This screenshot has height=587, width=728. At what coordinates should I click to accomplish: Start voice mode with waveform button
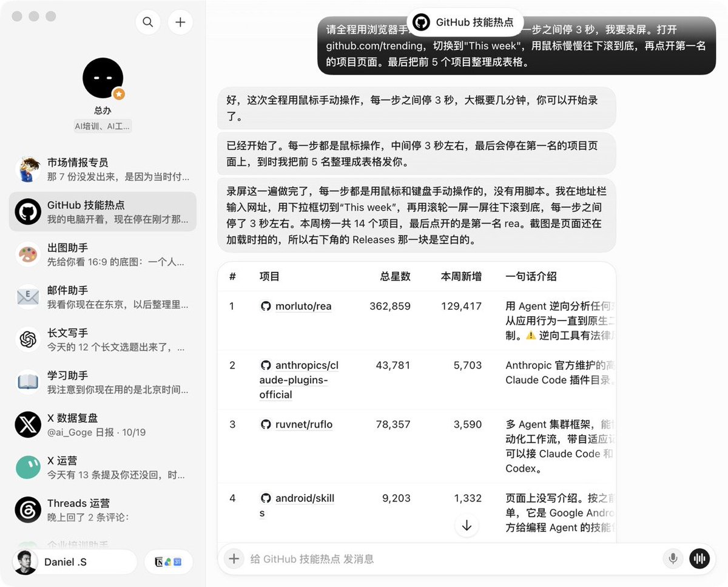tap(699, 558)
